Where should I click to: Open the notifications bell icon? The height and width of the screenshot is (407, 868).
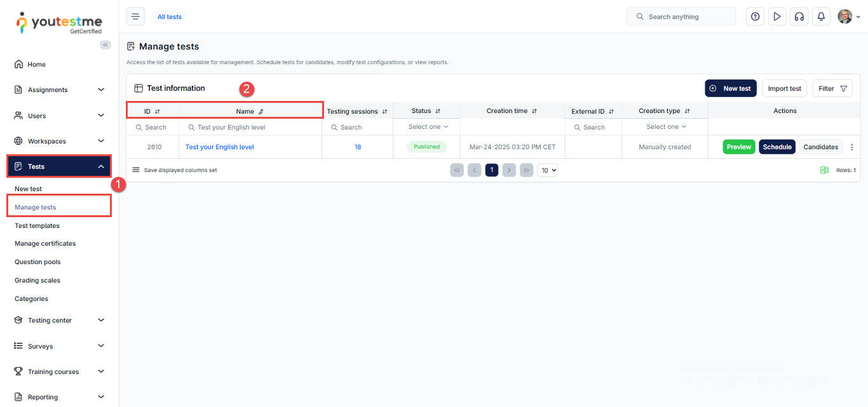821,17
